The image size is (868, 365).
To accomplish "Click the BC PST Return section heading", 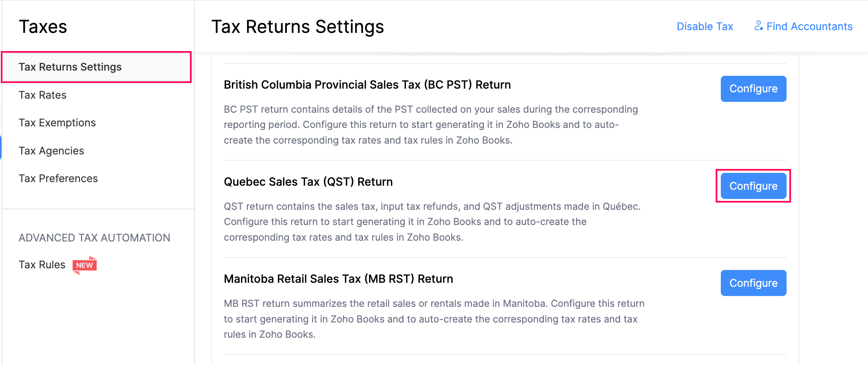I will coord(367,85).
